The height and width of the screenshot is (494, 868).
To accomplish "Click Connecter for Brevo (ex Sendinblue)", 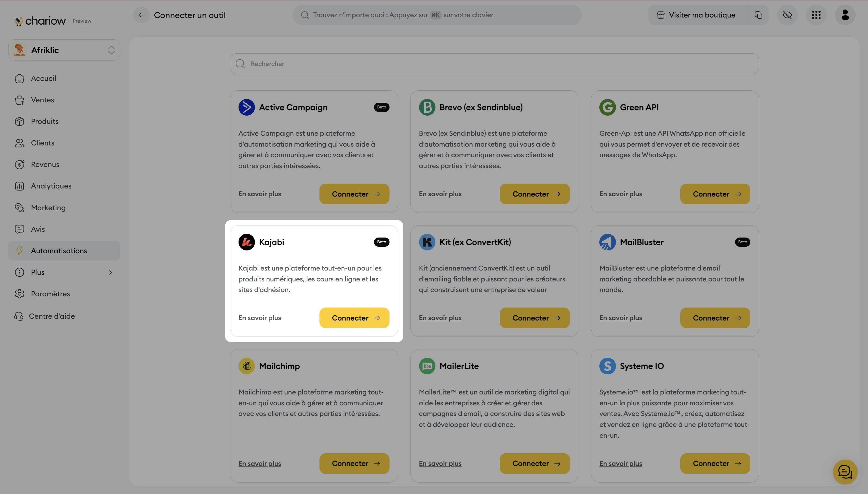I will point(534,194).
